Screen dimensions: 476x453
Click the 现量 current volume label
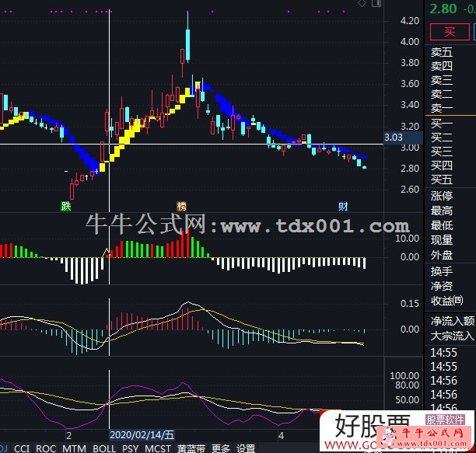click(x=442, y=240)
